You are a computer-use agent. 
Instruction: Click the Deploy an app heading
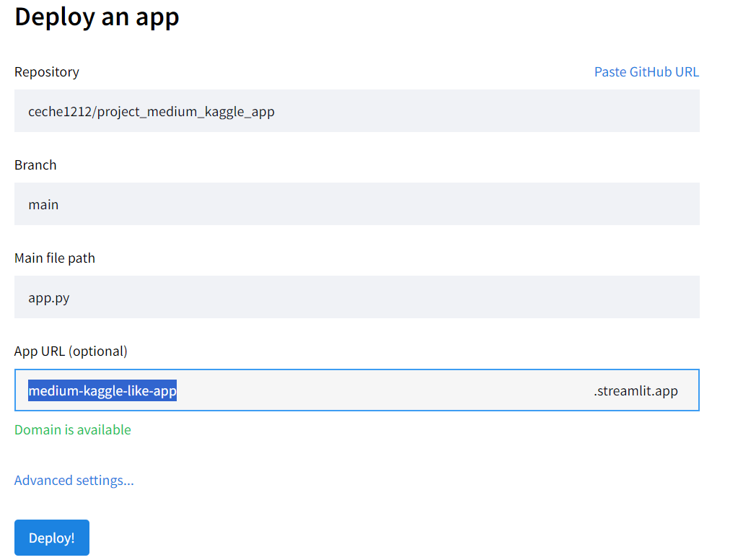point(97,17)
